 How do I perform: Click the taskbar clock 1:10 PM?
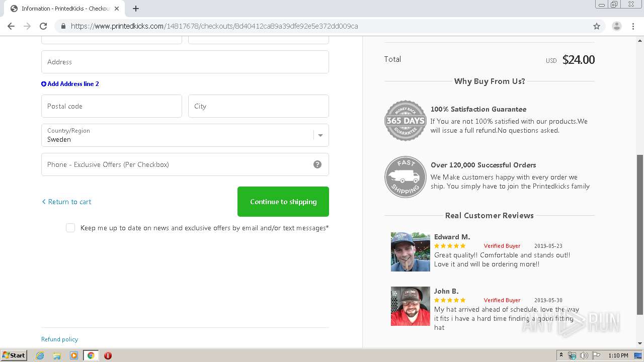point(618,355)
